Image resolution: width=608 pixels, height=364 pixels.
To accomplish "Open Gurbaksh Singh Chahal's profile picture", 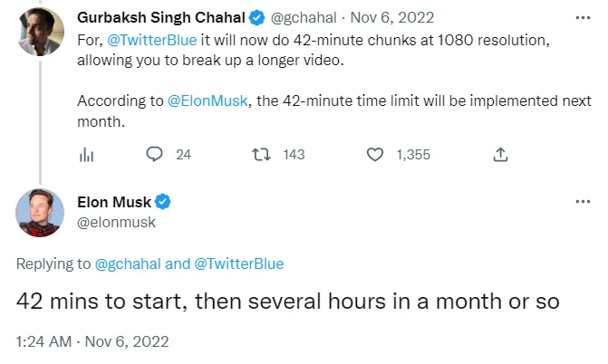I will tap(40, 34).
